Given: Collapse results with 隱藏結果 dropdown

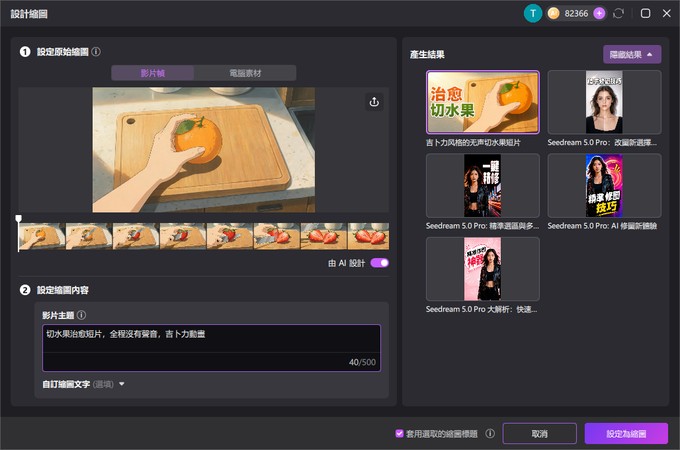Looking at the screenshot, I should pyautogui.click(x=632, y=54).
